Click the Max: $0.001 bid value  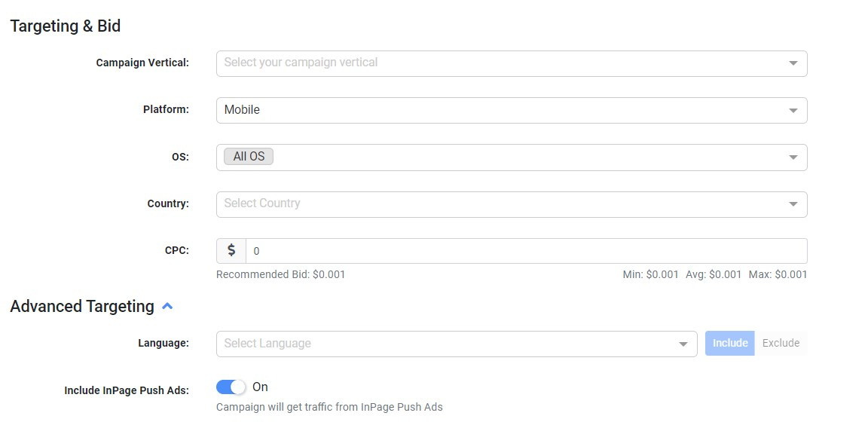point(778,275)
